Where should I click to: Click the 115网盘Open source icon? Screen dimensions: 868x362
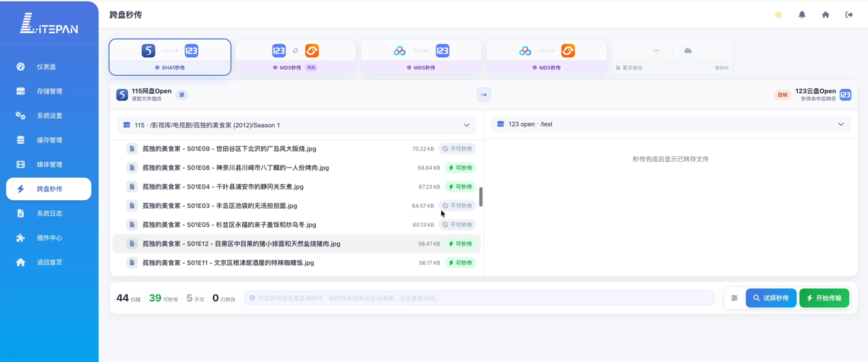pyautogui.click(x=122, y=95)
